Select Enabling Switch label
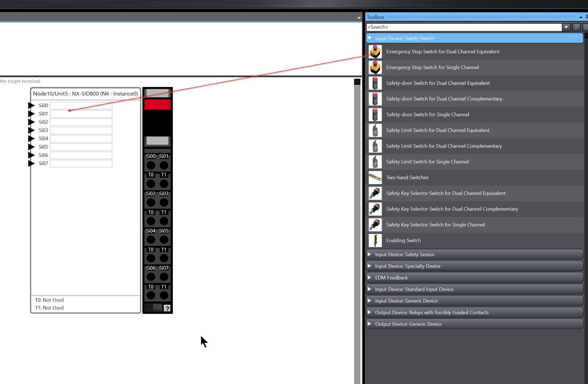The image size is (588, 384). [404, 241]
